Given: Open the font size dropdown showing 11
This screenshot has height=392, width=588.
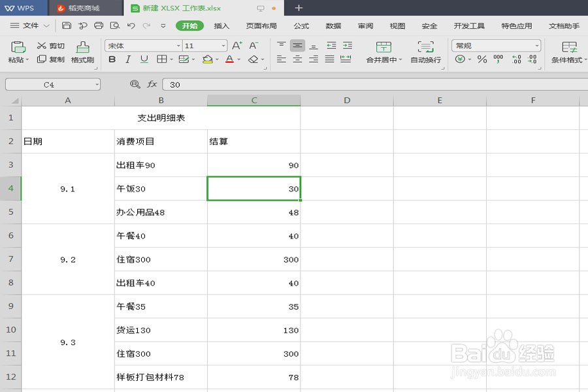Looking at the screenshot, I should (223, 46).
